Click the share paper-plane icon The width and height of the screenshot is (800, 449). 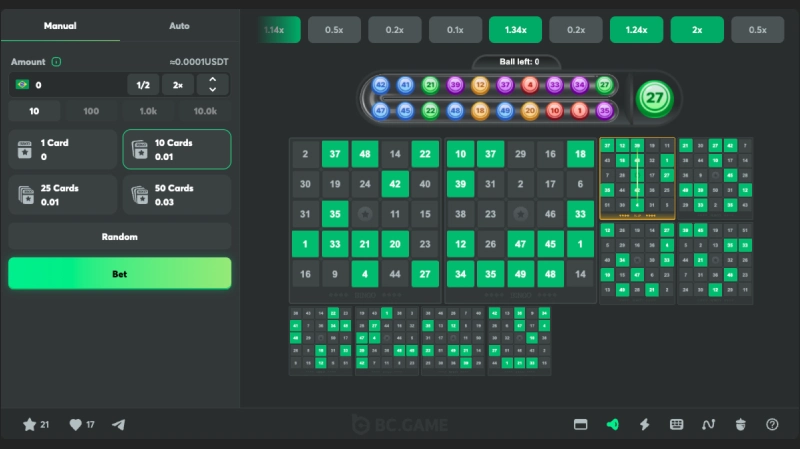click(x=118, y=425)
